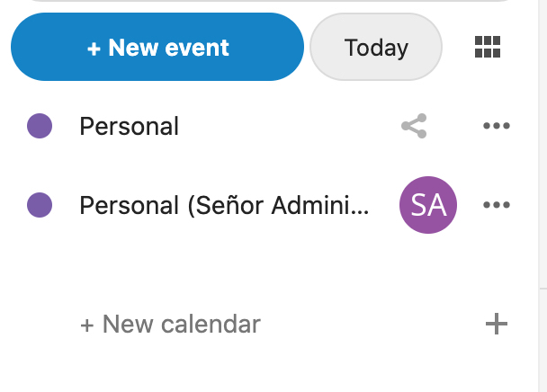
Task: Open three-dot actions for Señor Admin's calendar
Action: pos(496,205)
